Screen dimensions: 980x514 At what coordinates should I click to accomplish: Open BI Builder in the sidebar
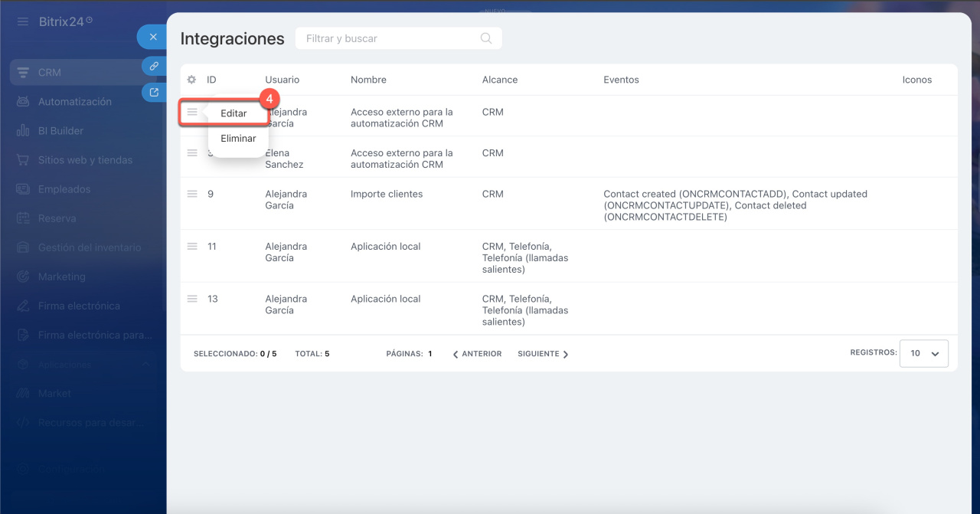[60, 131]
